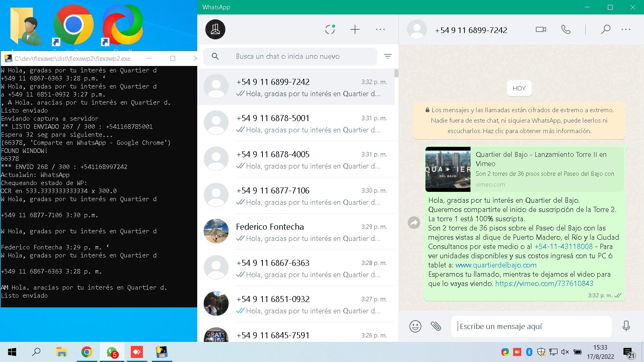The image size is (644, 362).
Task: Record a voice message with microphone
Action: 626,326
